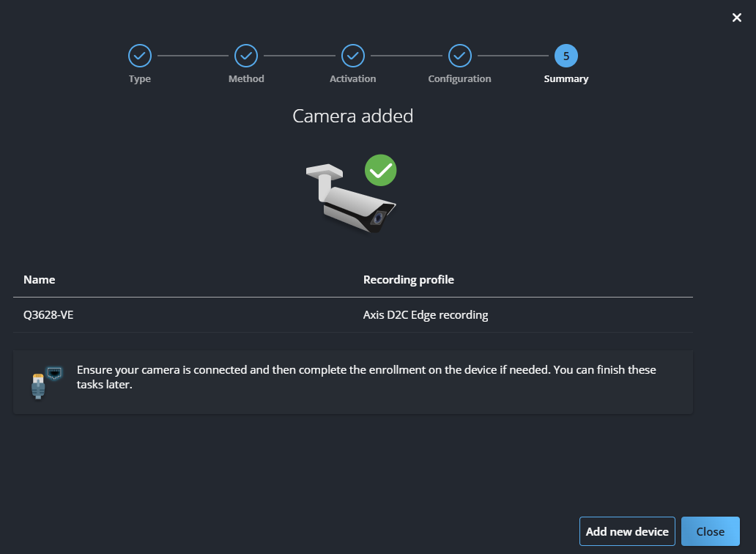756x554 pixels.
Task: Select the Type step label
Action: [x=139, y=79]
